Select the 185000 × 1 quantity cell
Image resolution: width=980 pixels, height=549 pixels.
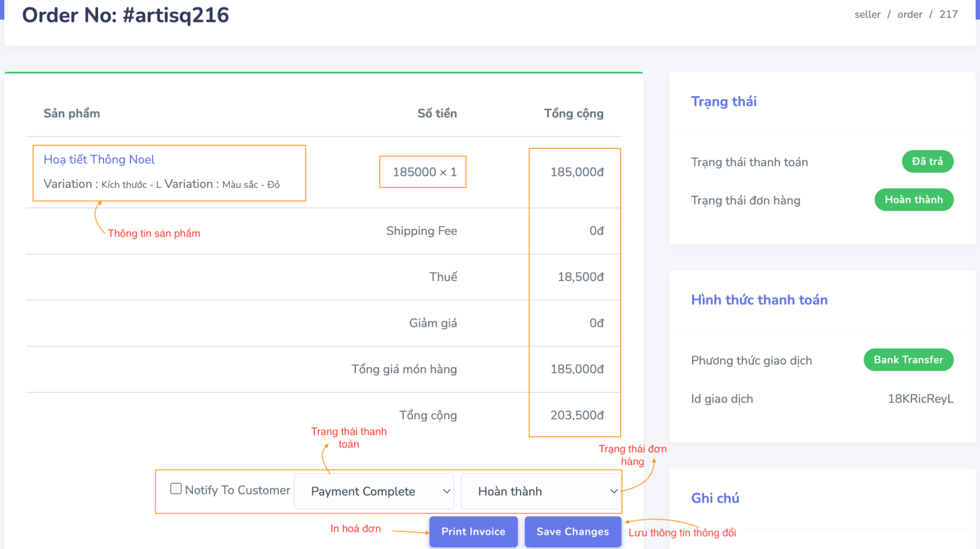click(424, 172)
